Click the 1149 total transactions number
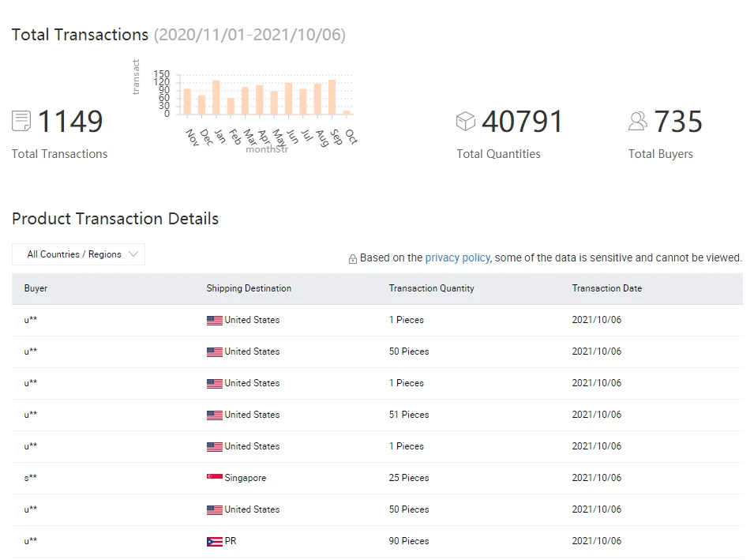Screen dimensions: 754x560 (70, 122)
